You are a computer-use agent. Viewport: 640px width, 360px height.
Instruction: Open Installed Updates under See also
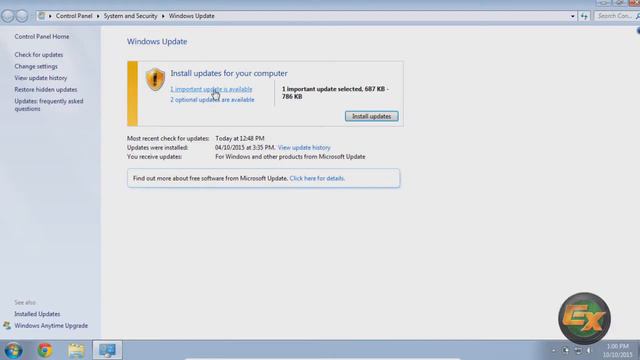point(37,314)
